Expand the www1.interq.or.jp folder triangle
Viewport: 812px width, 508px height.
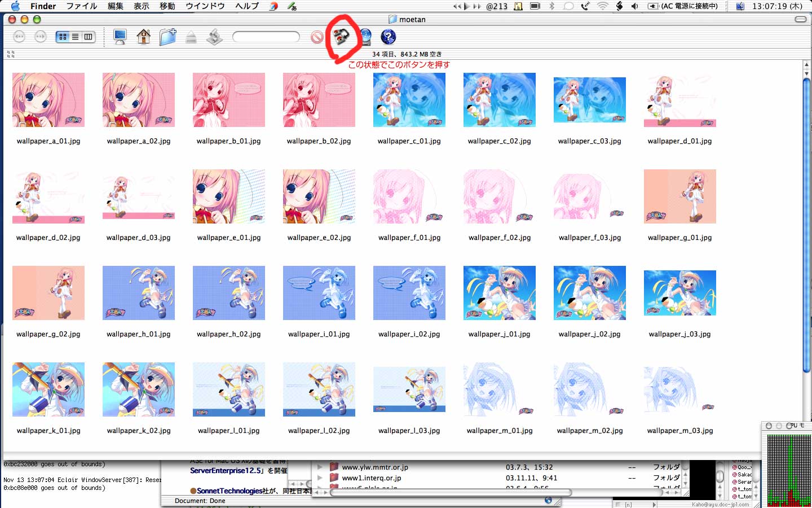pyautogui.click(x=320, y=478)
